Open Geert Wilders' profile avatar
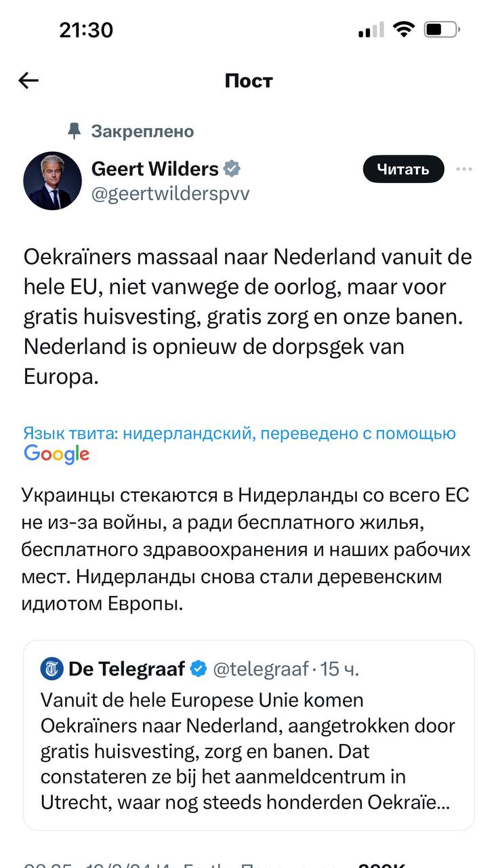The image size is (498, 868). [x=52, y=180]
